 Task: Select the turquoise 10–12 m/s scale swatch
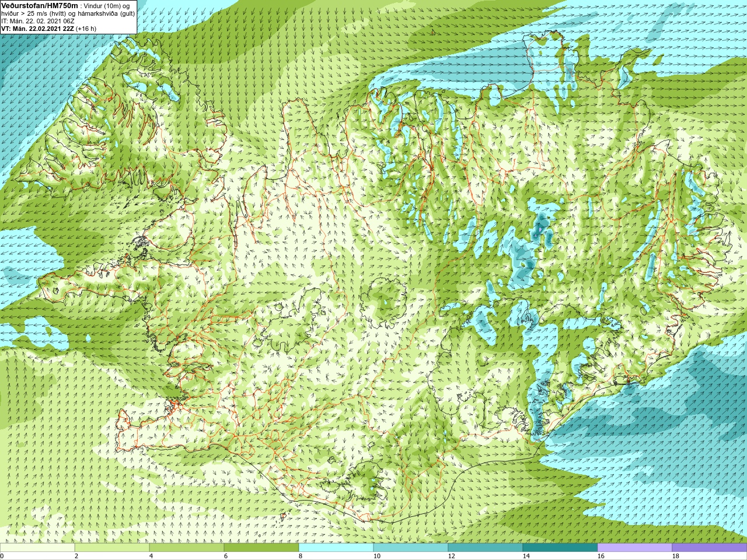[411, 548]
